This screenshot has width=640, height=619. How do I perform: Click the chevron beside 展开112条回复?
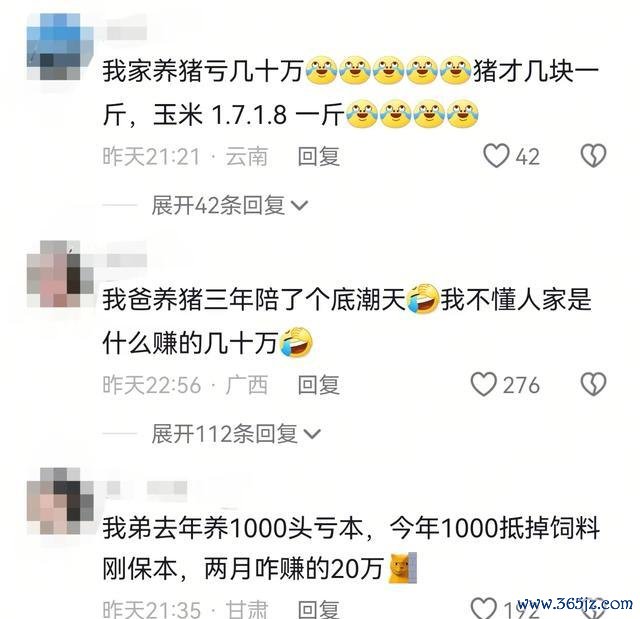click(x=313, y=434)
